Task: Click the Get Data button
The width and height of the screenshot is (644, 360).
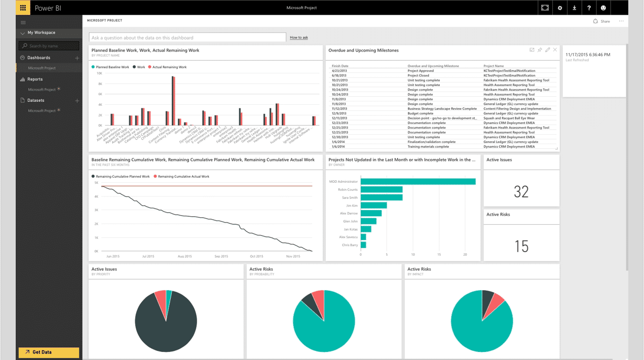Action: [49, 352]
